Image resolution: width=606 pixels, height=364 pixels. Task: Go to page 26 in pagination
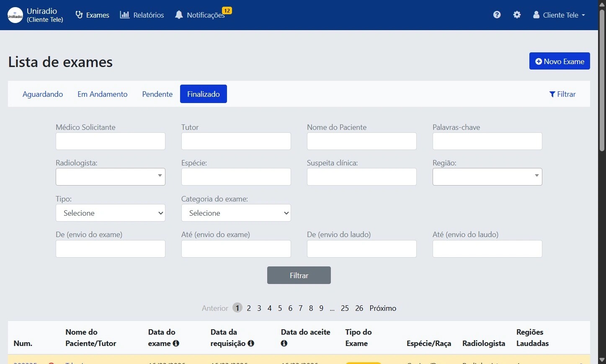point(359,308)
